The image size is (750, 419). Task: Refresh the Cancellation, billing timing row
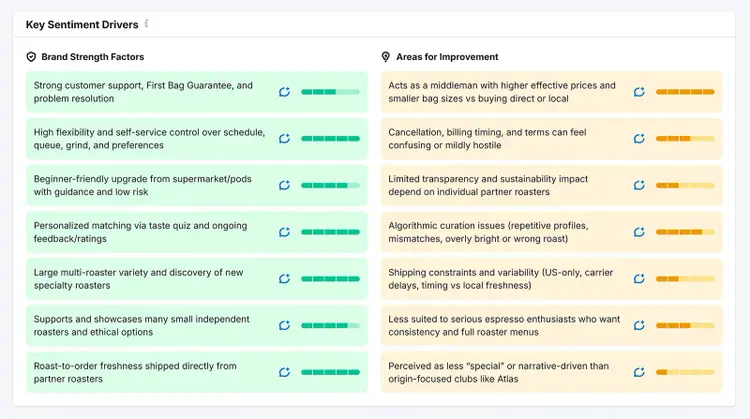click(639, 139)
